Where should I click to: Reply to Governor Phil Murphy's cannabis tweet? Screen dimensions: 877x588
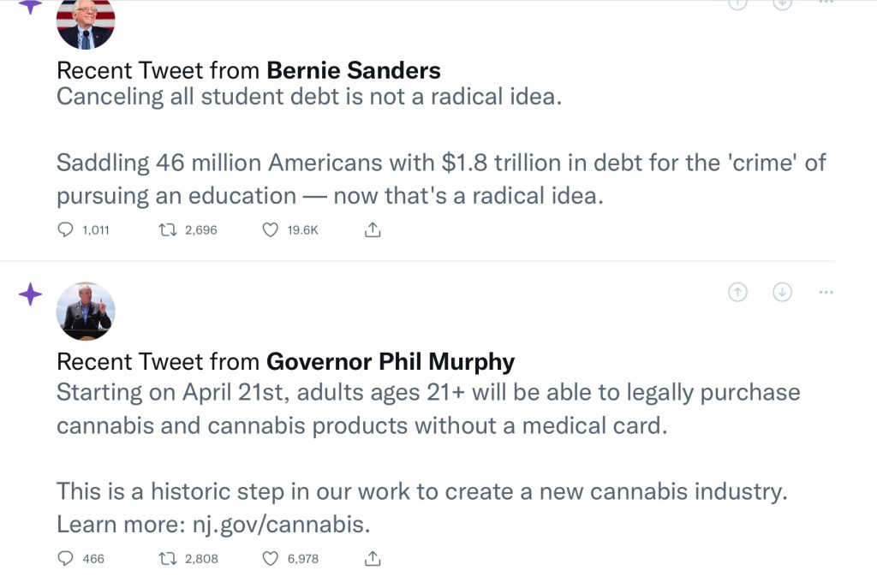[66, 558]
